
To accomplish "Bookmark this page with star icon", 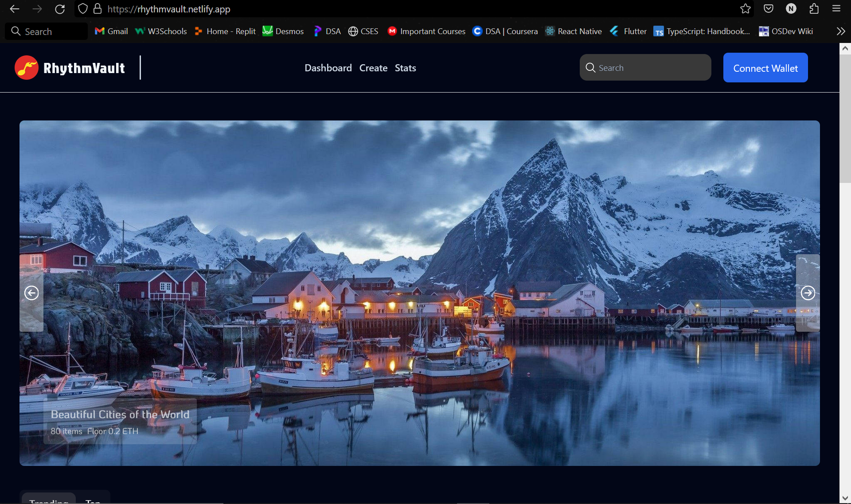I will coord(745,9).
